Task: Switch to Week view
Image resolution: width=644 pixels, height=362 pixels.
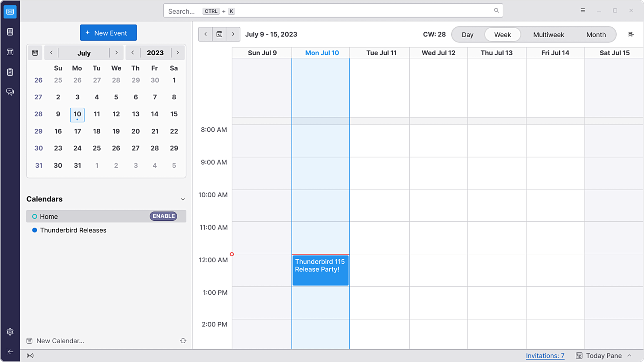Action: click(502, 35)
